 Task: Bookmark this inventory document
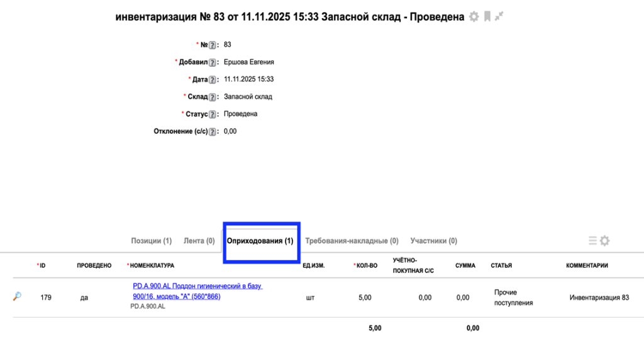pyautogui.click(x=487, y=17)
